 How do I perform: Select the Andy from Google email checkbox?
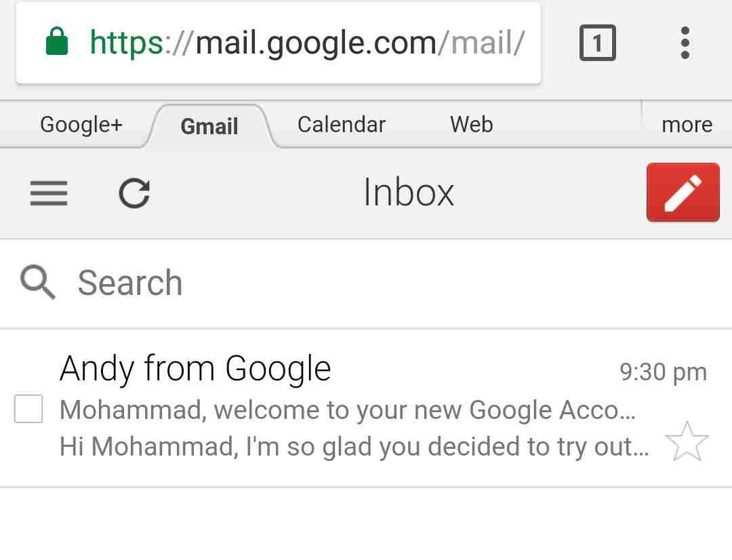28,409
